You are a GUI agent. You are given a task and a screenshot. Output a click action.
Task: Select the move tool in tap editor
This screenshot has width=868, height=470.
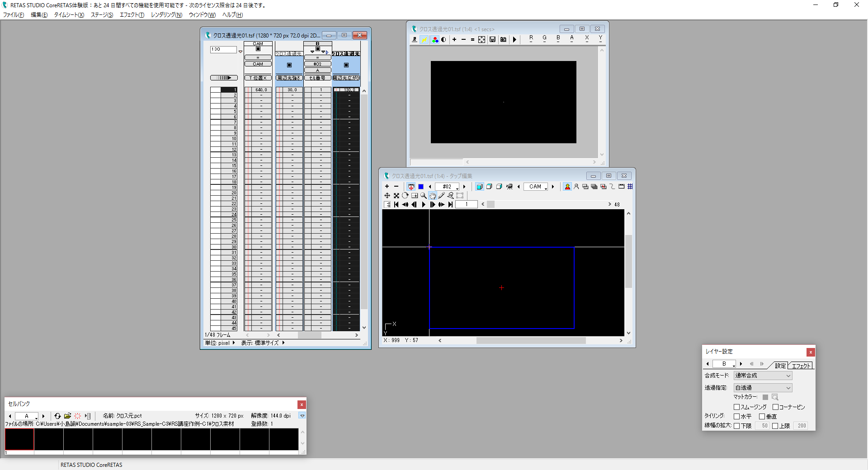tap(387, 196)
